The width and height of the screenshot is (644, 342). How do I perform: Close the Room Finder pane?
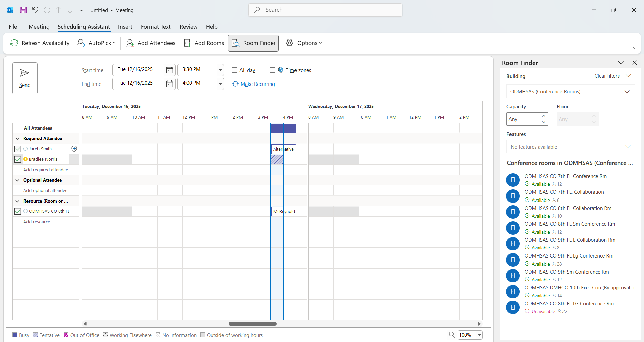[634, 63]
